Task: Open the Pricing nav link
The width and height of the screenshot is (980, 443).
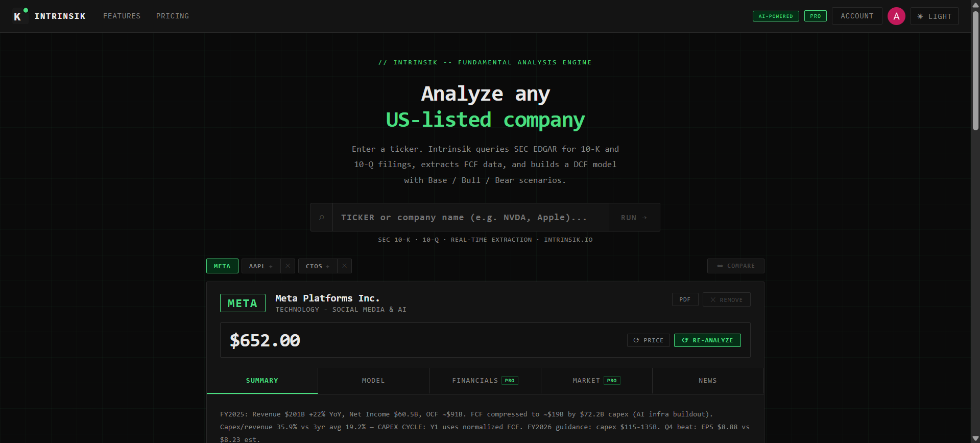Action: [173, 16]
